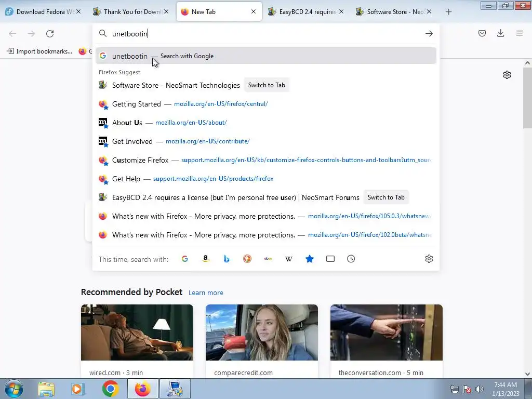
Task: Click Switch to Tab for Software Store
Action: [x=267, y=85]
